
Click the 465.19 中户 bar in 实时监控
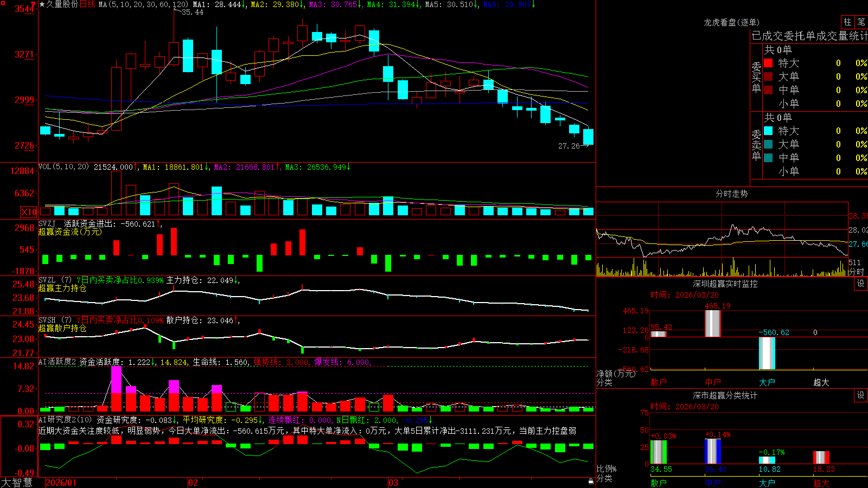tap(712, 323)
